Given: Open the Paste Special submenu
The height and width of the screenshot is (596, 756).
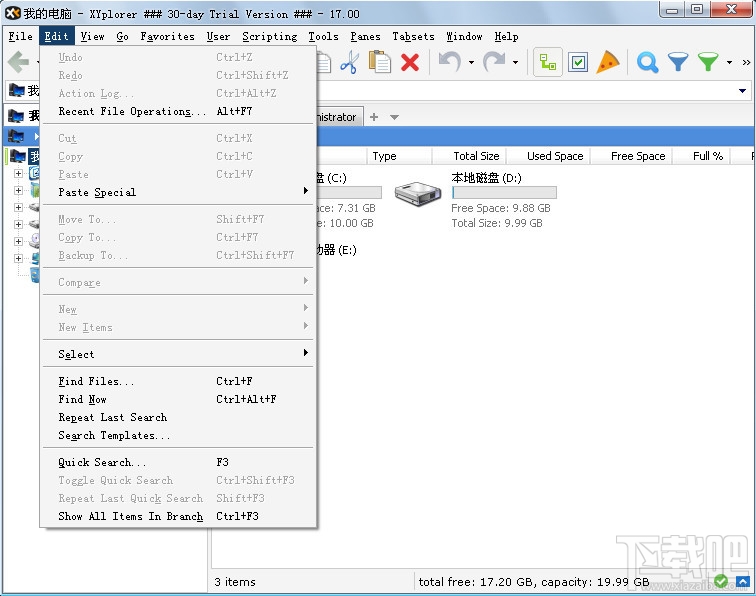Looking at the screenshot, I should (x=178, y=192).
